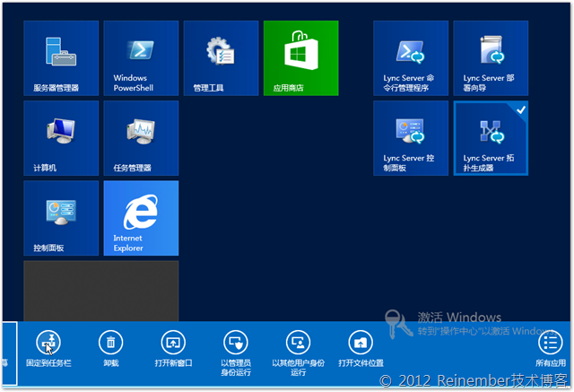Click the 卸载 uninstall button

tap(110, 348)
